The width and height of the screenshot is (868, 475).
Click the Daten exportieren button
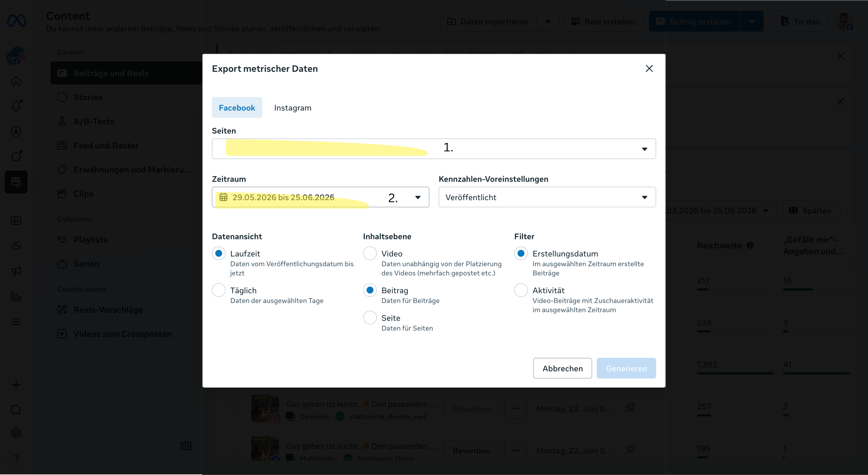[x=488, y=21]
